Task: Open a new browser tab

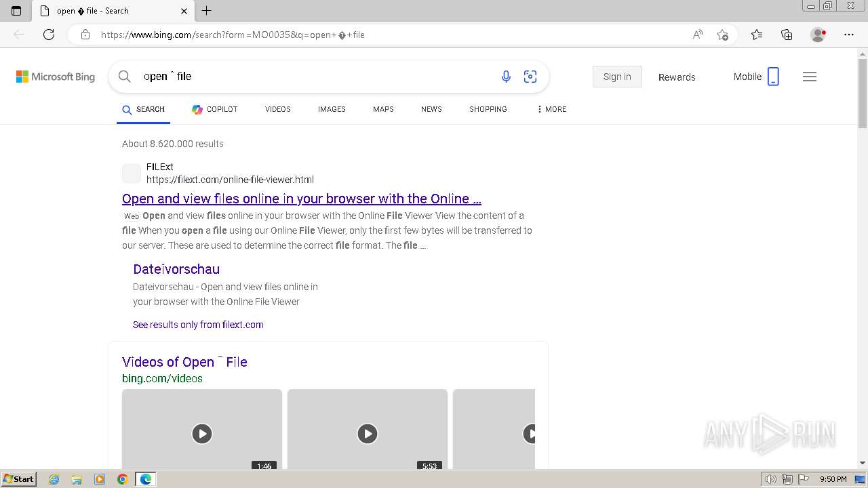Action: 207,11
